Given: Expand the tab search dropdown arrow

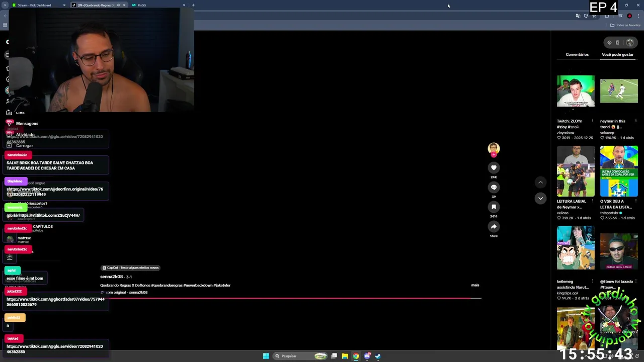Looking at the screenshot, I should [x=5, y=5].
